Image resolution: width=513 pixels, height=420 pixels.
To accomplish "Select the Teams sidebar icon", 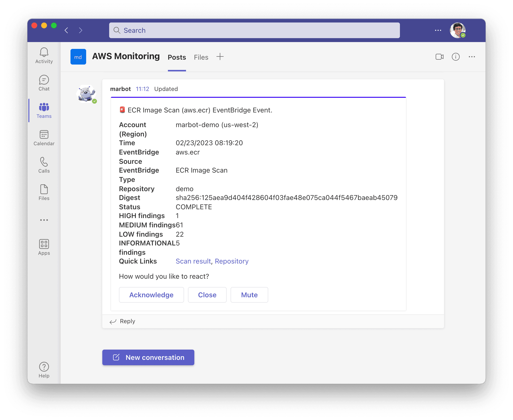I will pos(44,111).
